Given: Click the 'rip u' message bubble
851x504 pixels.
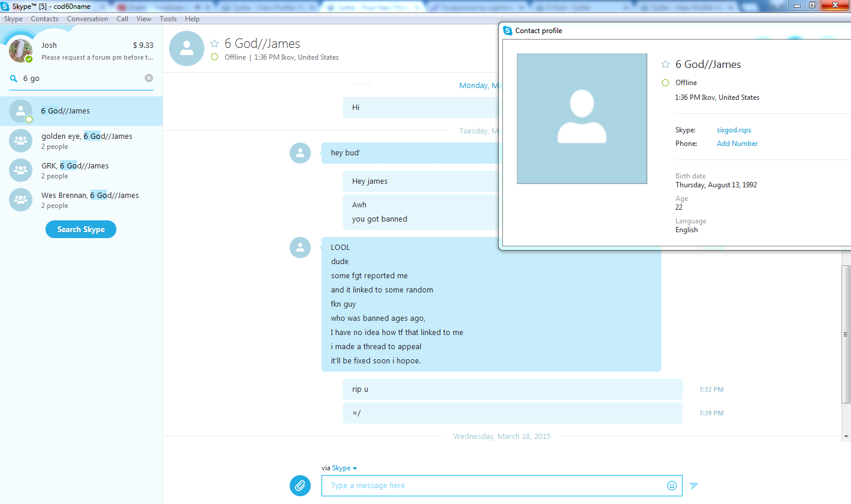Looking at the screenshot, I should coord(512,389).
